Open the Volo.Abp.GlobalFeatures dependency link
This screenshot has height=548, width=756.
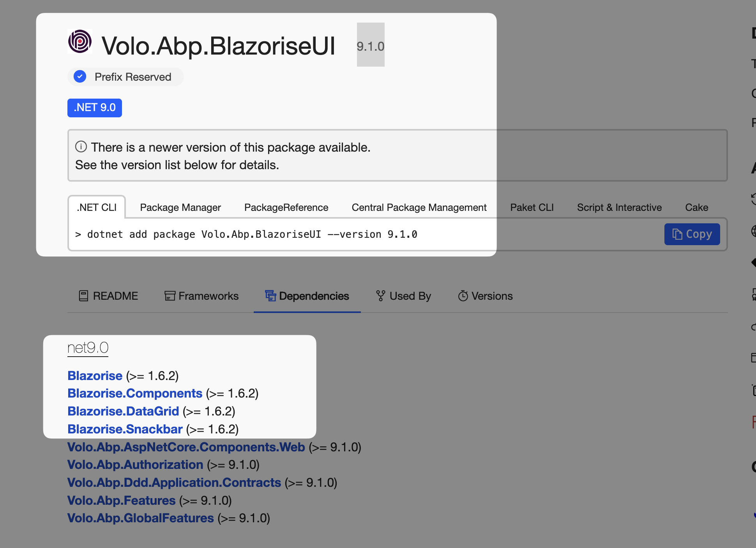coord(141,518)
